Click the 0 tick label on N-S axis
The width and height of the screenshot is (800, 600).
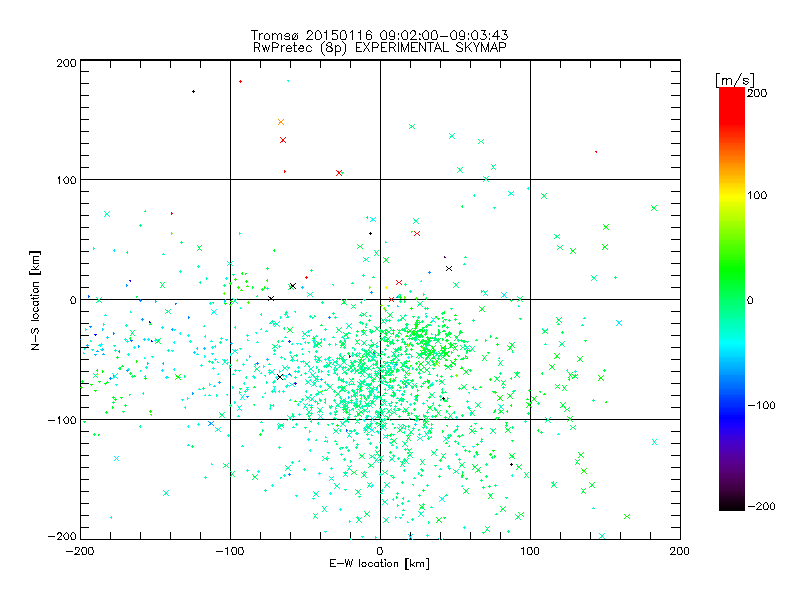click(x=73, y=300)
